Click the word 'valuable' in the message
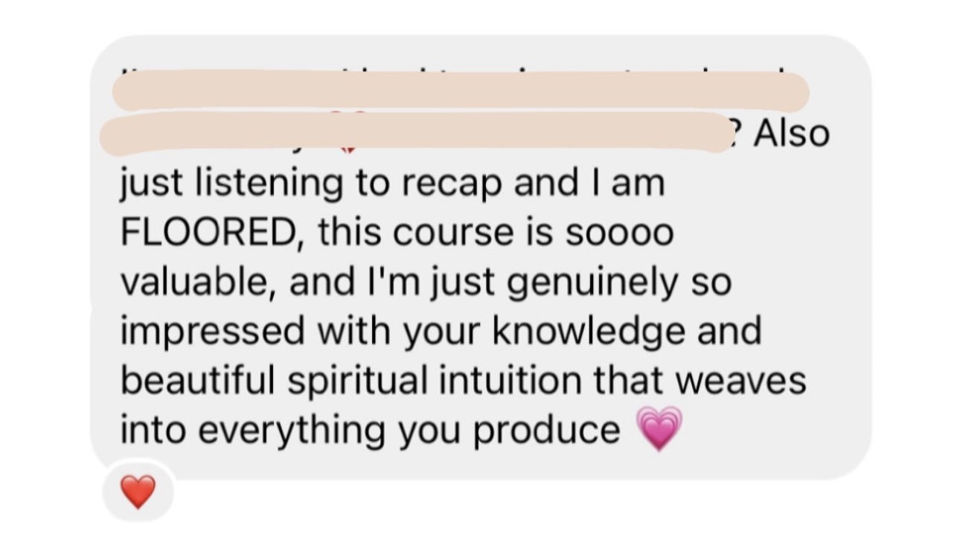 (192, 282)
